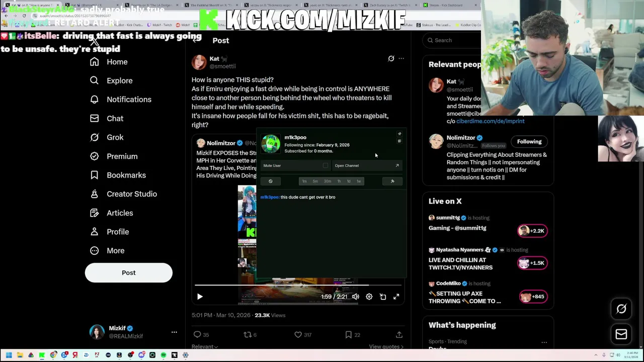Open video settings gear
Screen dimensions: 644x362
click(x=369, y=297)
